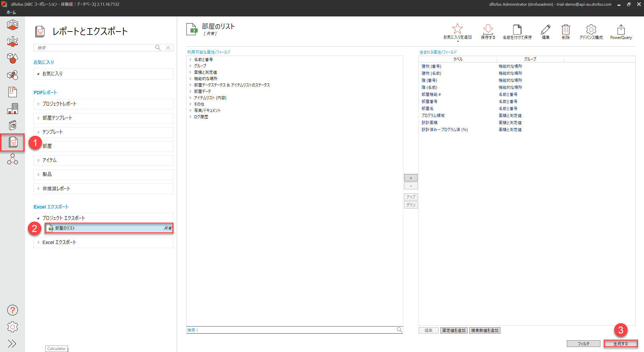Screen dimensions: 644x352
Task: Click the フィルタ filter button
Action: tap(583, 344)
